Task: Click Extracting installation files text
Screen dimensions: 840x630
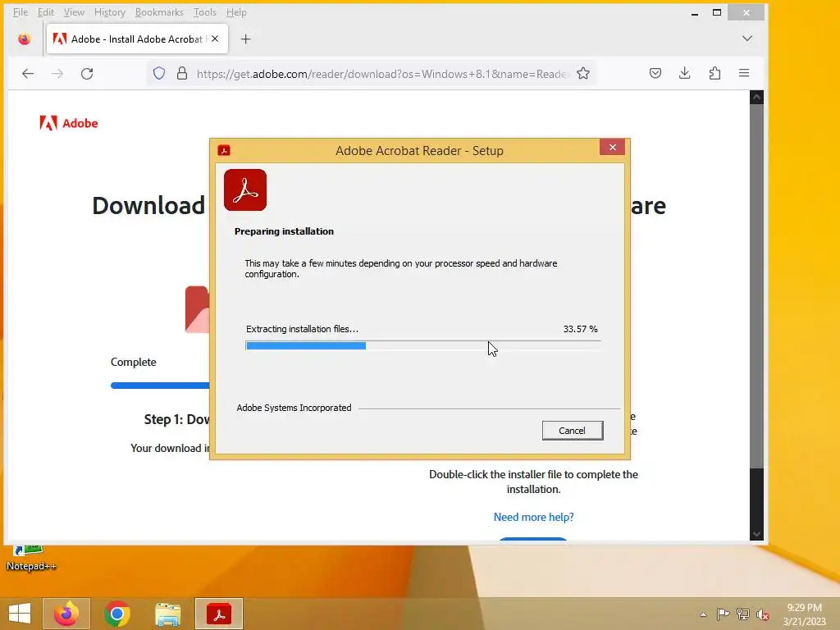Action: (x=302, y=329)
